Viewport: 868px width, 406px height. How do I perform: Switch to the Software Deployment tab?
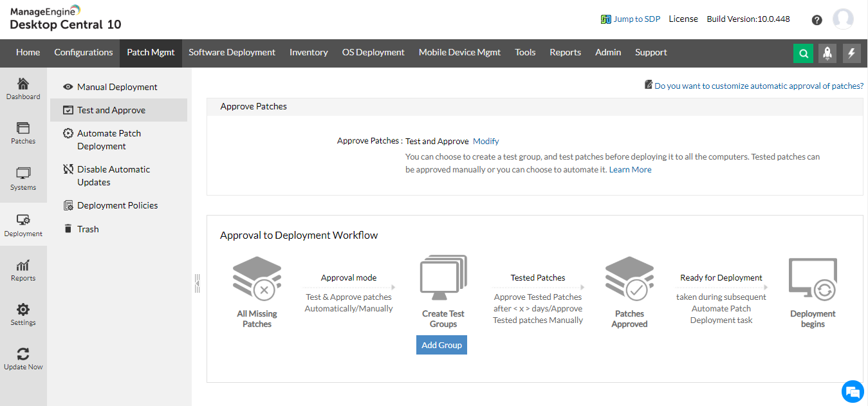232,53
